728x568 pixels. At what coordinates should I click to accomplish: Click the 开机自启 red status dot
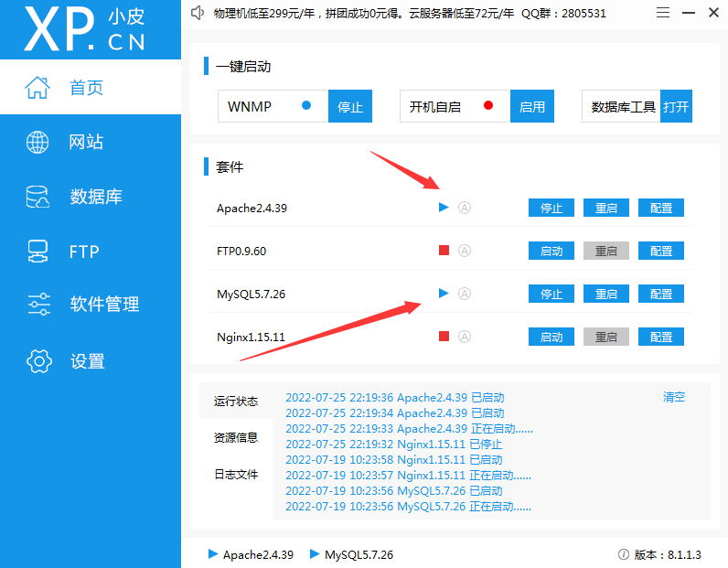pyautogui.click(x=488, y=105)
